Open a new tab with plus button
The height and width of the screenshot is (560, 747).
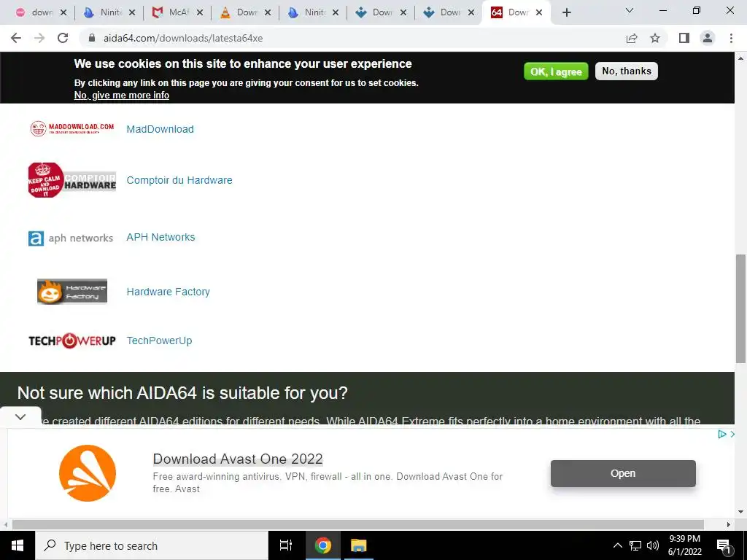click(x=566, y=13)
